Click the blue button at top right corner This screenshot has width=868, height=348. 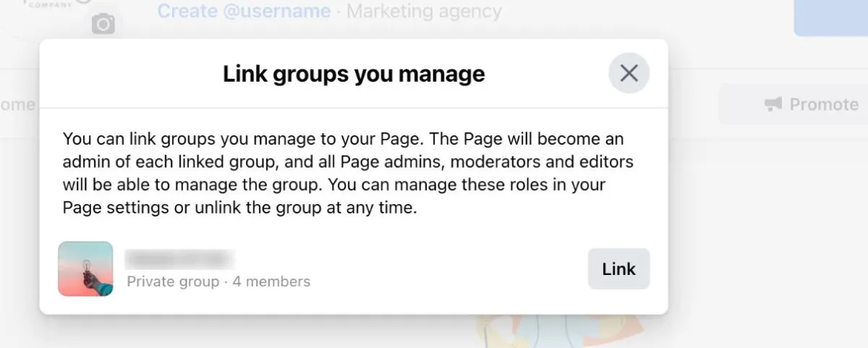point(831,17)
